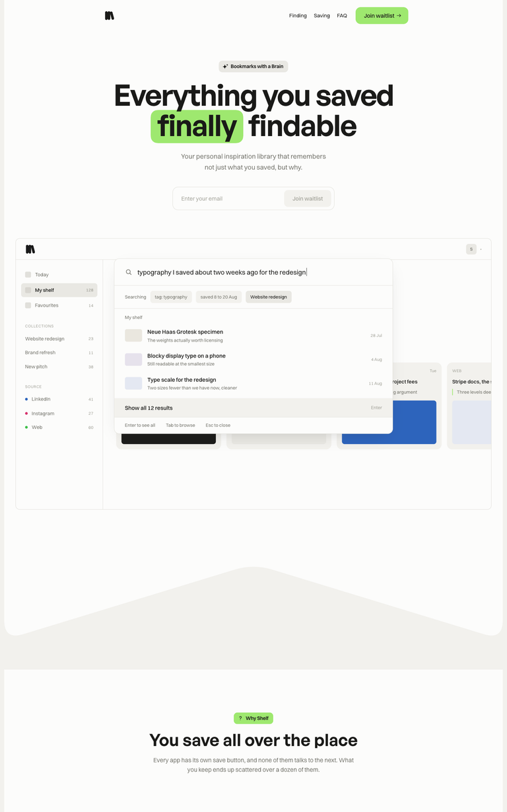Screen dimensions: 507x812
Task: Click the tag: typography filter chip
Action: 171,297
